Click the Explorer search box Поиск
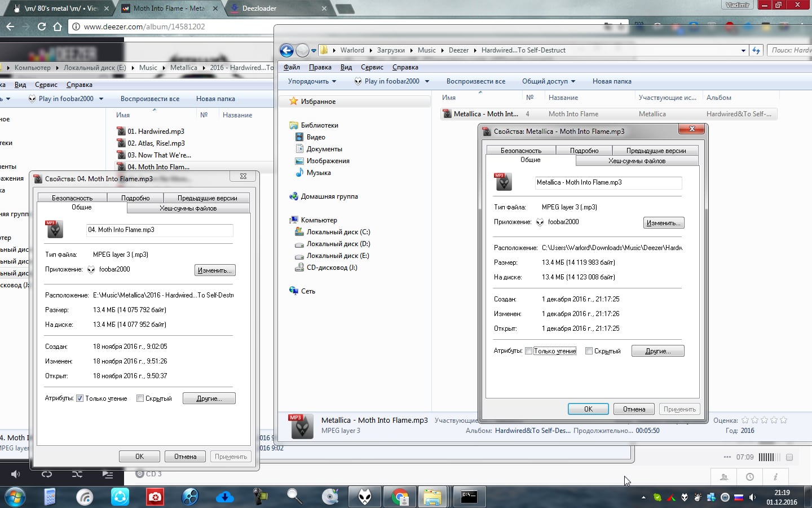This screenshot has height=508, width=812. click(789, 50)
